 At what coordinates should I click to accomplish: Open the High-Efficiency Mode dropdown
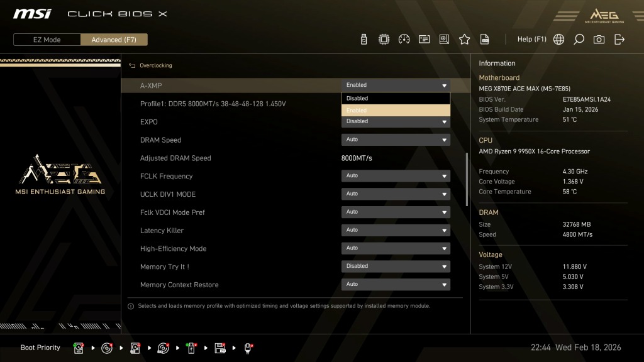coord(396,248)
